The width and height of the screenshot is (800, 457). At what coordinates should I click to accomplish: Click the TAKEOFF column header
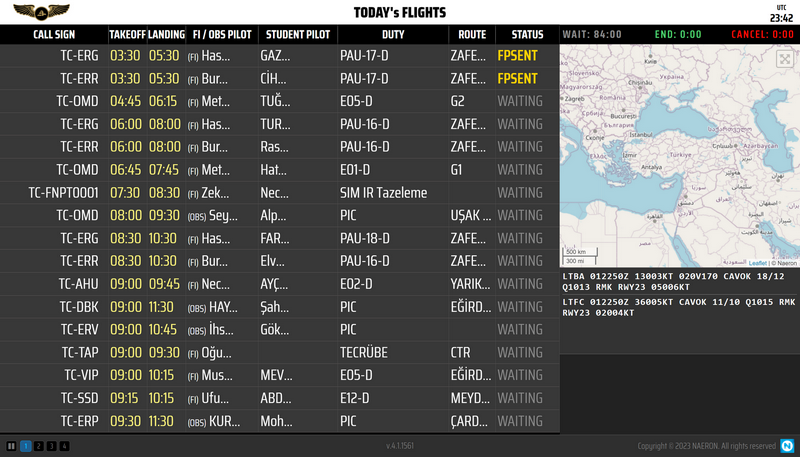(126, 34)
